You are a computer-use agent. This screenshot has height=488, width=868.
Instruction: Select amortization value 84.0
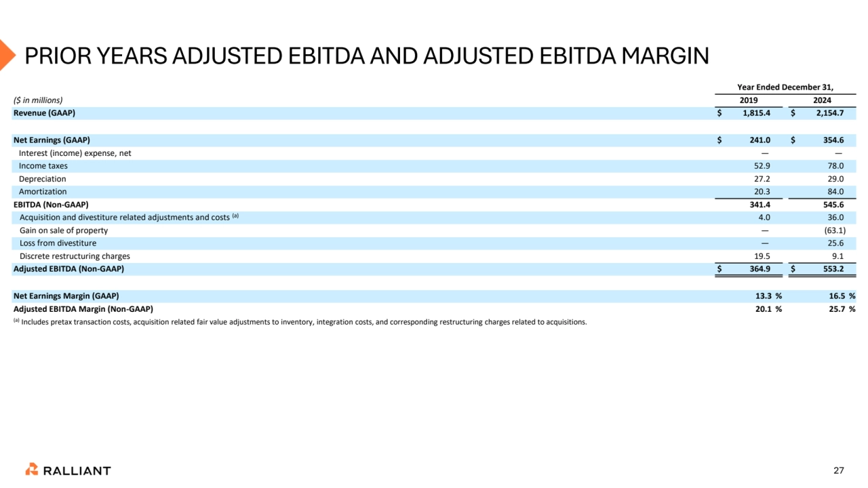(835, 192)
